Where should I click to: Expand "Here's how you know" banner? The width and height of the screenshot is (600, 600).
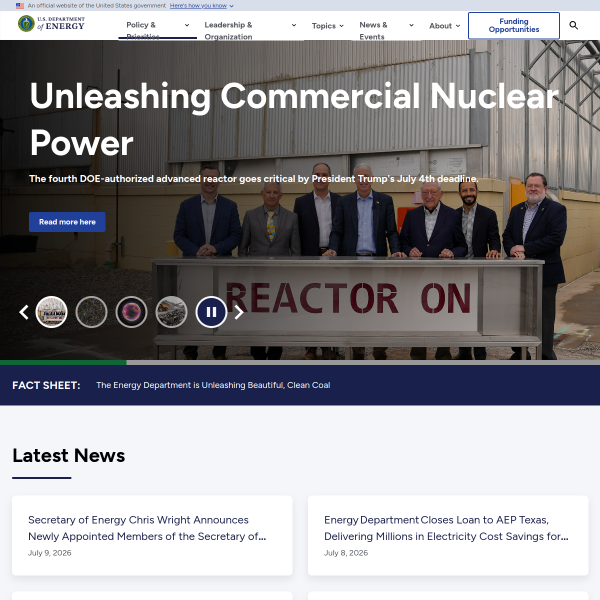click(x=202, y=6)
